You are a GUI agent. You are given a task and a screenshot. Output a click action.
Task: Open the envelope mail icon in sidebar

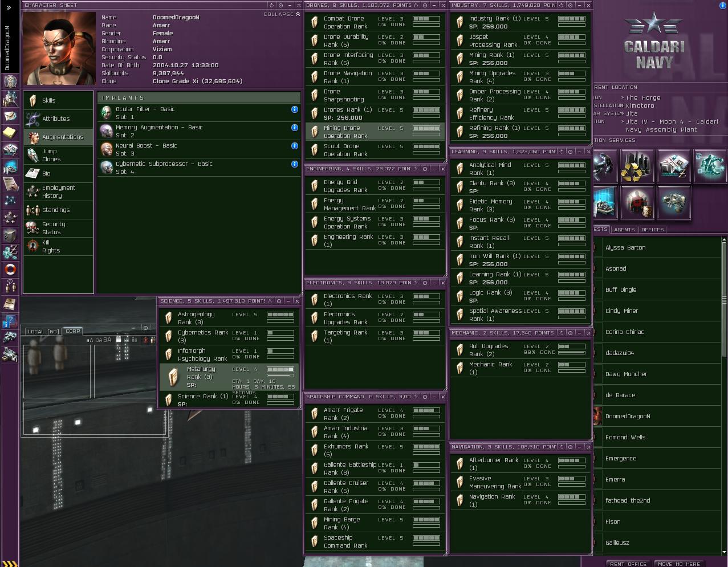(10, 116)
